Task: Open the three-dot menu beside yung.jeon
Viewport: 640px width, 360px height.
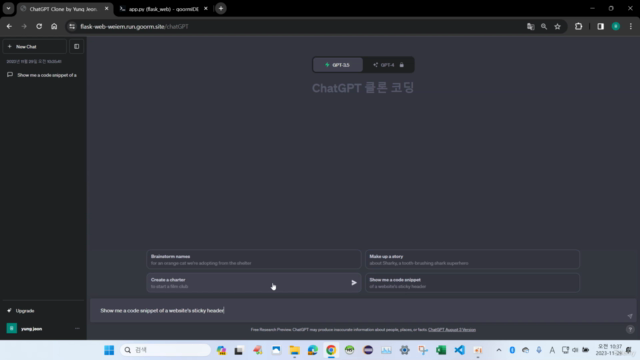Action: tap(77, 328)
